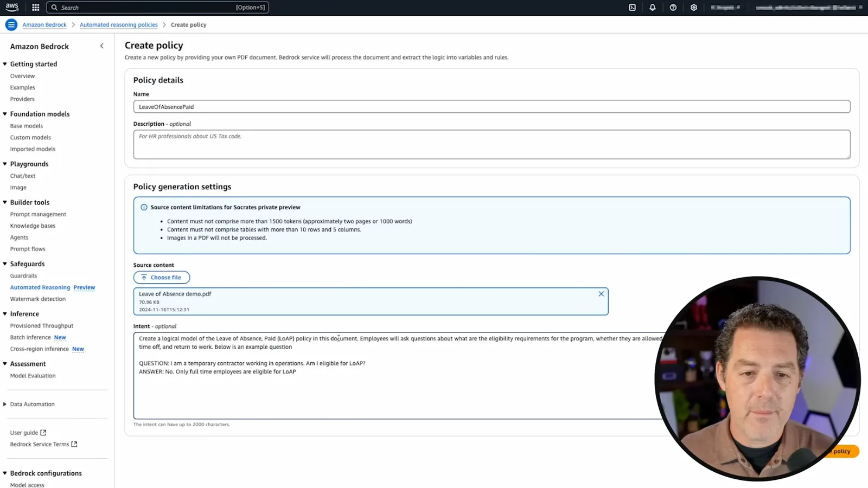Collapse the Builder tools section
Screen dimensions: 868x488
click(5, 202)
